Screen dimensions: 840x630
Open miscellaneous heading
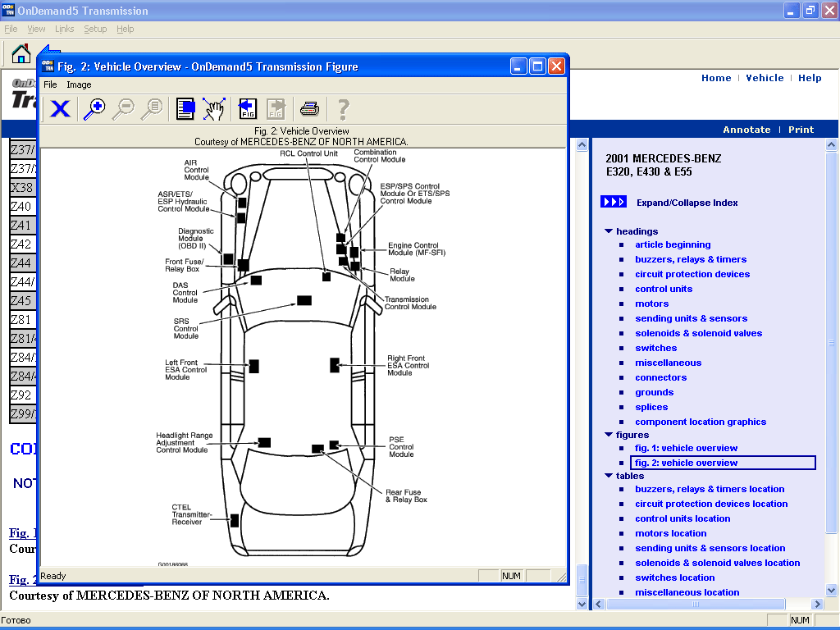point(668,363)
